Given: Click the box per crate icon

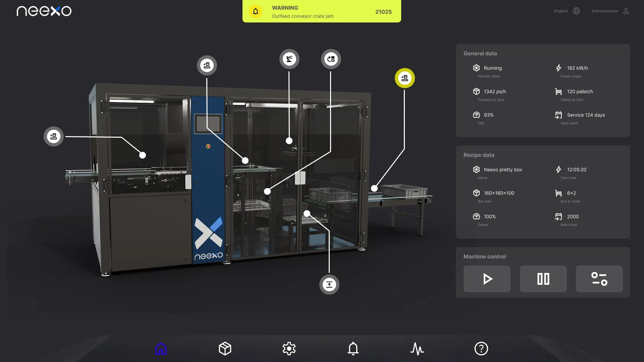Looking at the screenshot, I should (558, 193).
